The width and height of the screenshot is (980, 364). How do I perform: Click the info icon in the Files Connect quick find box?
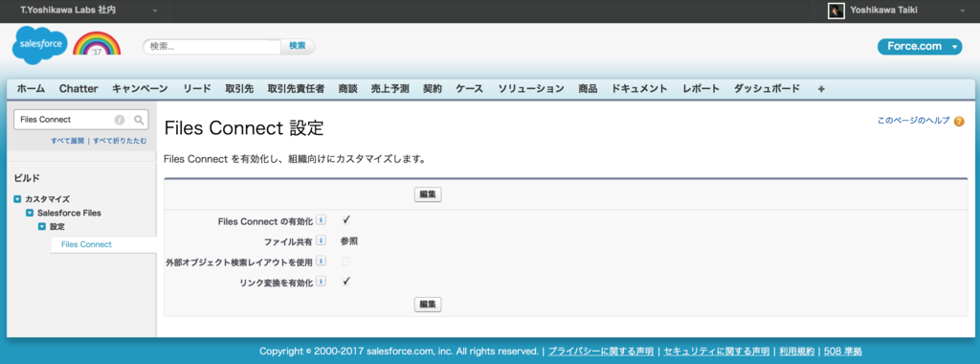120,120
